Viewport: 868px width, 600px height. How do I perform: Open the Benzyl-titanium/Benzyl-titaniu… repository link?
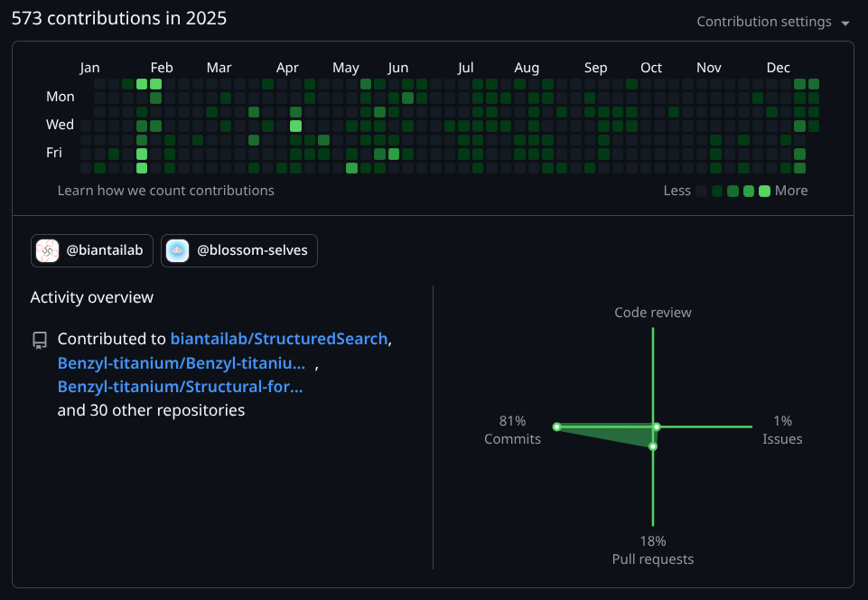pyautogui.click(x=179, y=362)
